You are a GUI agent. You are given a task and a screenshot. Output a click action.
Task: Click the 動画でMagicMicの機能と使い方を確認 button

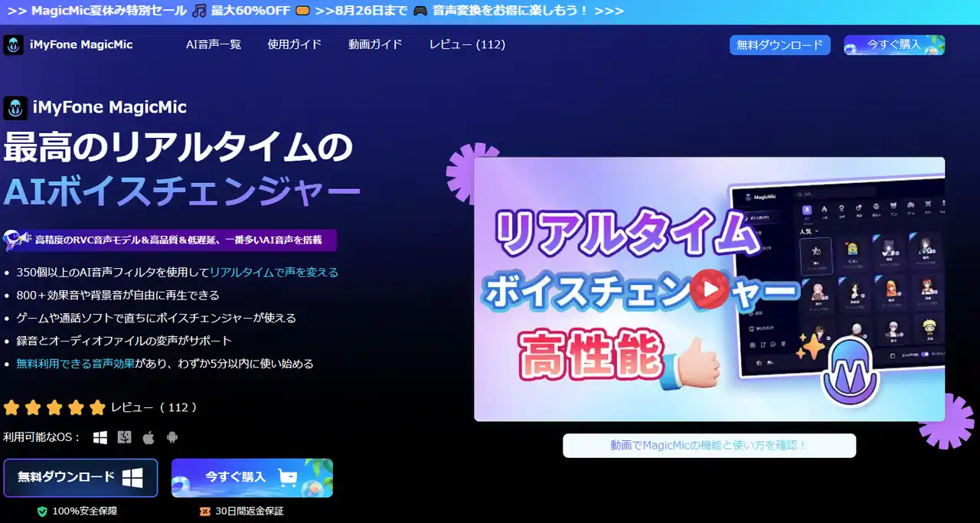tap(709, 445)
